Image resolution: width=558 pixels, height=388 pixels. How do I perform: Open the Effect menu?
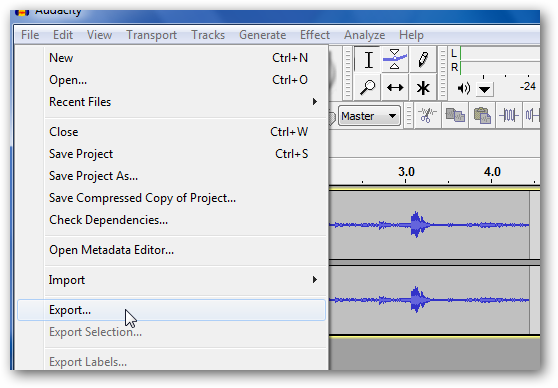[315, 35]
